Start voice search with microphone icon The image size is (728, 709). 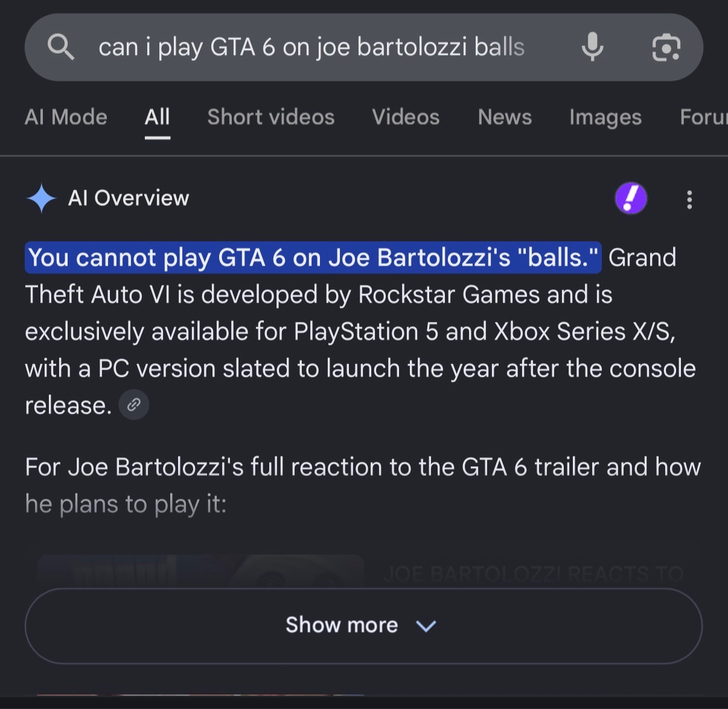(x=592, y=47)
